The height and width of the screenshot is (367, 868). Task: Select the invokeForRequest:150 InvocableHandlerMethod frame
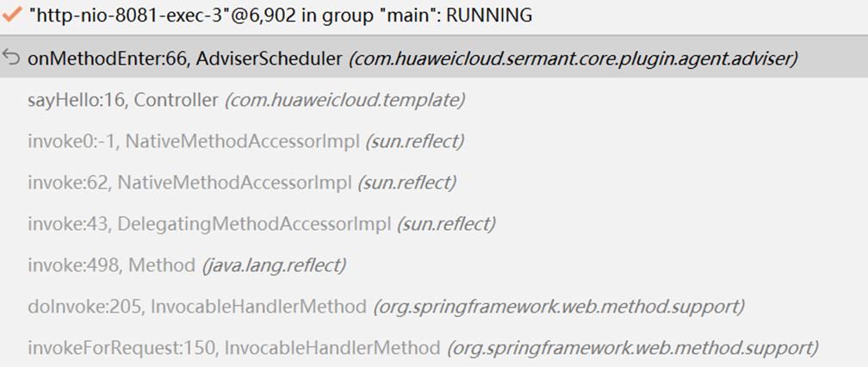(233, 348)
